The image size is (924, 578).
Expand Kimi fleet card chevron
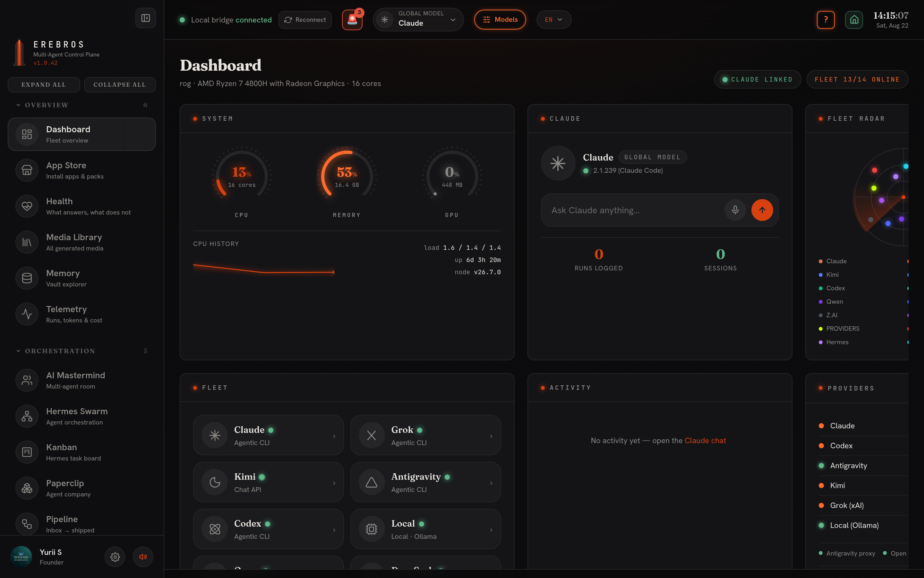pos(334,483)
